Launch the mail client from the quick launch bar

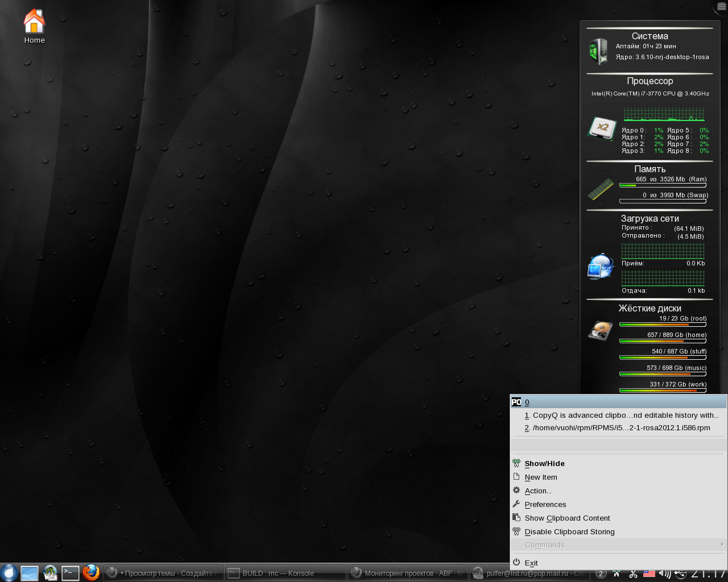50,573
